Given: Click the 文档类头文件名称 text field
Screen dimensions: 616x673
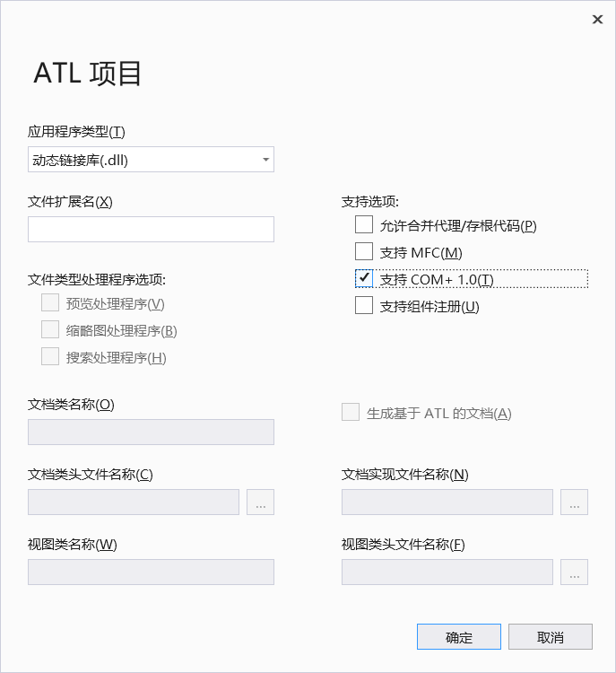Looking at the screenshot, I should (134, 503).
